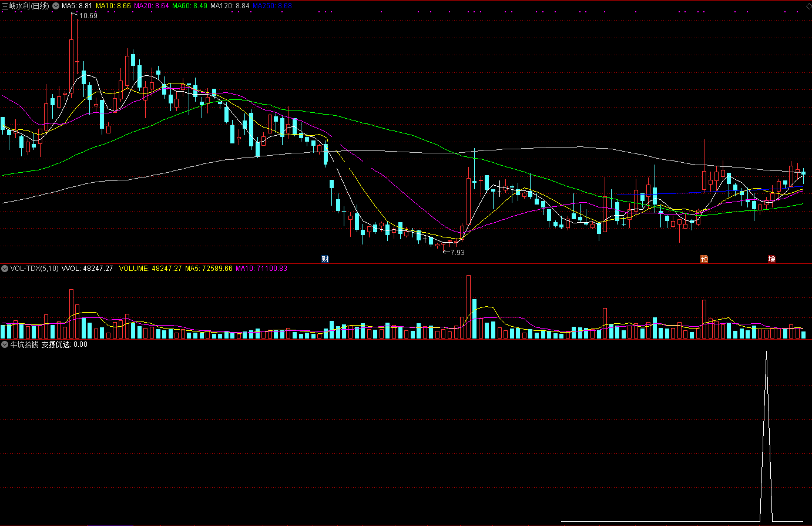The height and width of the screenshot is (526, 812).
Task: Select the white MA5: 8.81 label
Action: coord(77,5)
